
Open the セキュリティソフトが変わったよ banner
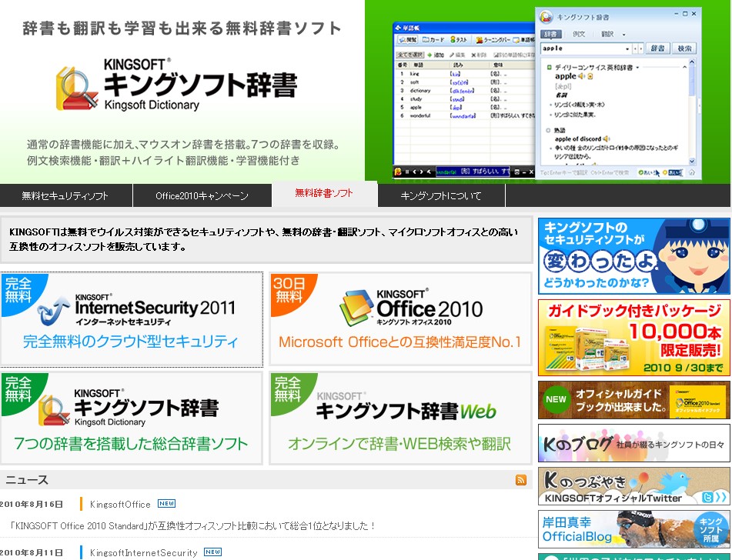(x=633, y=256)
